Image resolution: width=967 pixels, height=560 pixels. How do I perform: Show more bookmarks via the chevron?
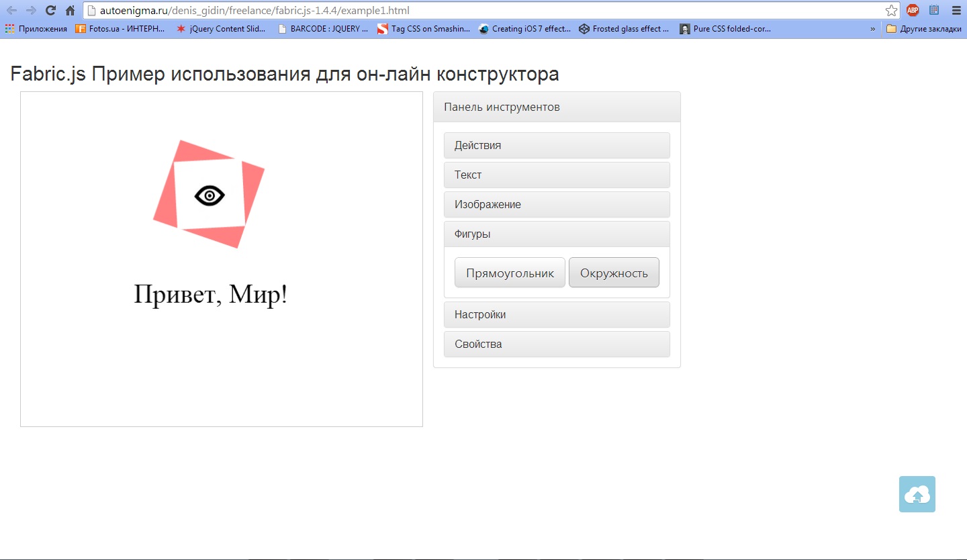(873, 29)
